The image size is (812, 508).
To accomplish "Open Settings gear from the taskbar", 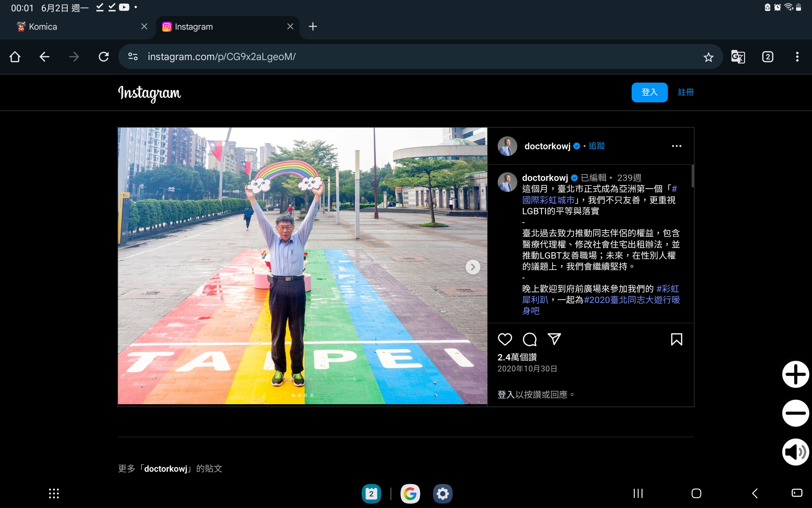I will (443, 494).
